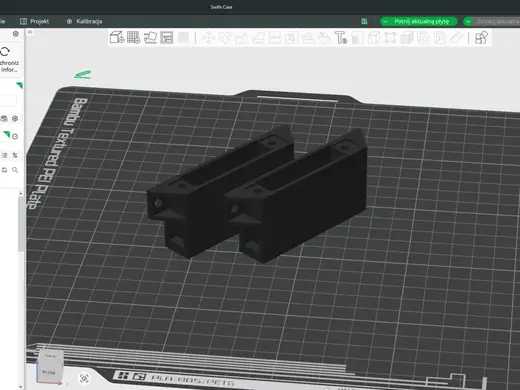The image size is (520, 390).
Task: Open the slice button dropdown arrow
Action: pos(385,22)
